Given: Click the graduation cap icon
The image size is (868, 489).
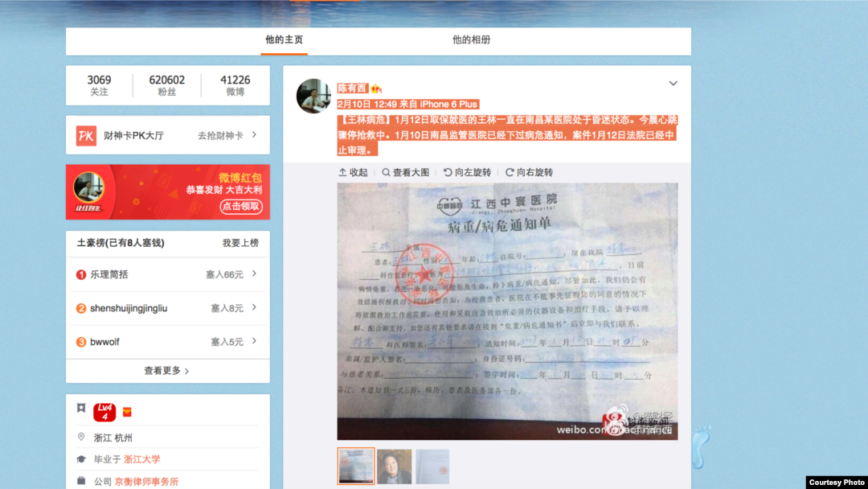Looking at the screenshot, I should tap(81, 459).
